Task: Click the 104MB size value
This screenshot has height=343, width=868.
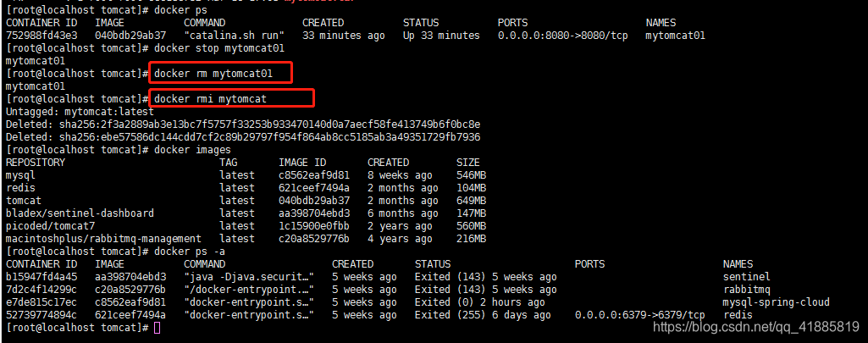Action: [x=471, y=188]
